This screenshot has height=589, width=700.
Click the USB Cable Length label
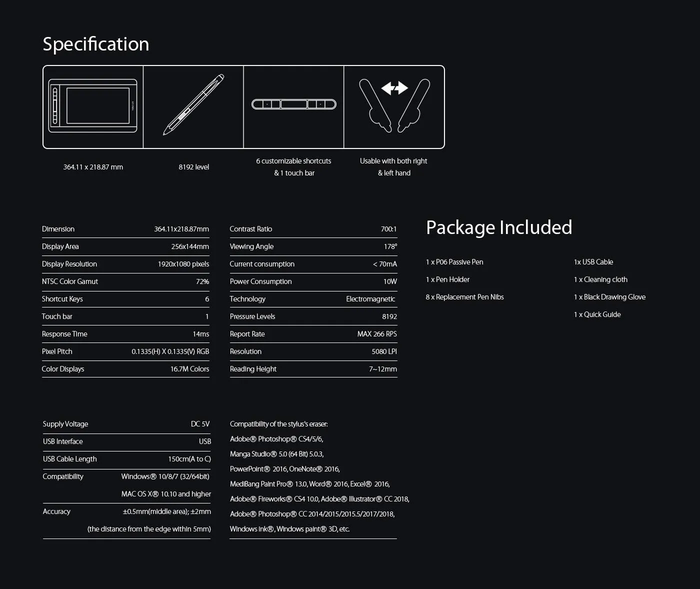point(70,459)
